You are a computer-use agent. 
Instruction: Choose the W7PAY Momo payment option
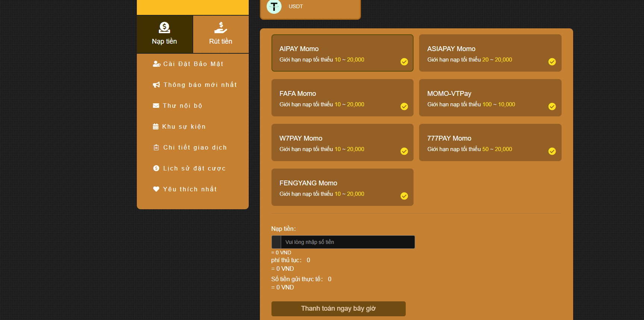coord(342,142)
